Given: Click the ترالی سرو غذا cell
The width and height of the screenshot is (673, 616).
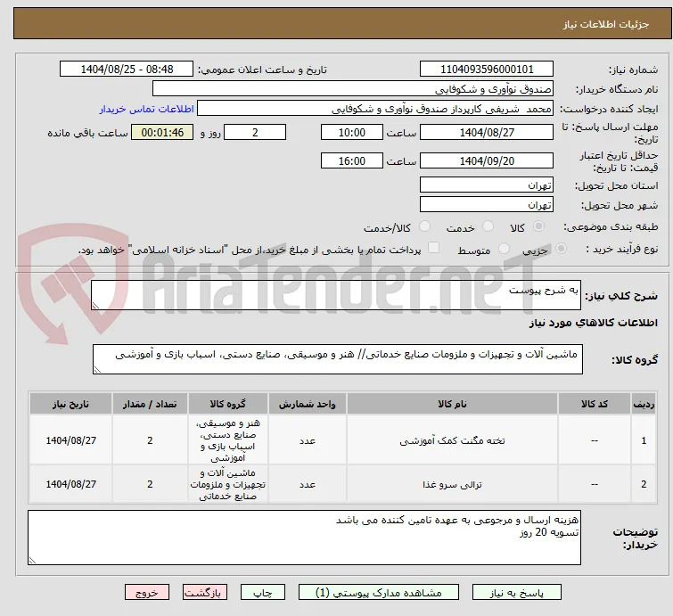Looking at the screenshot, I should click(x=452, y=484).
